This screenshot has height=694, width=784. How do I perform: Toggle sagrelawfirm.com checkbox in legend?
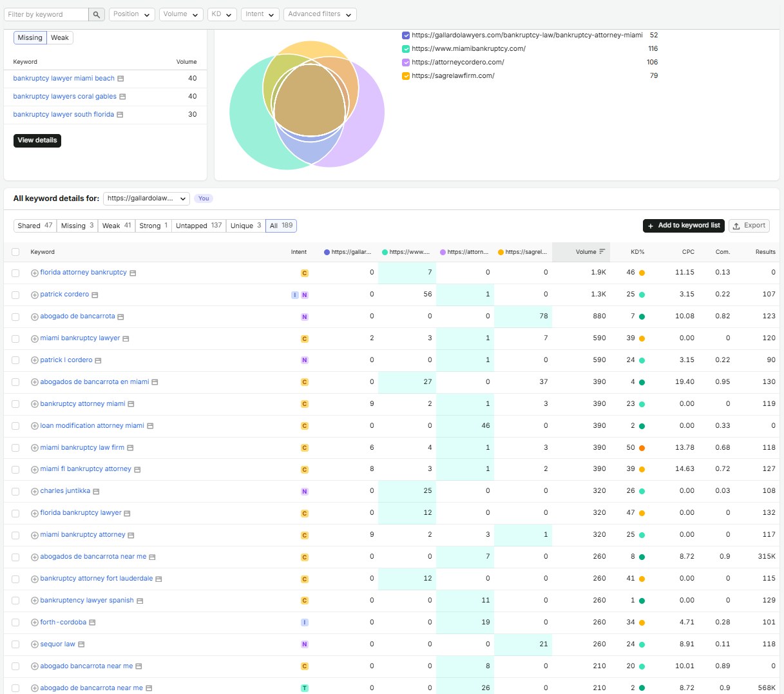[x=406, y=76]
